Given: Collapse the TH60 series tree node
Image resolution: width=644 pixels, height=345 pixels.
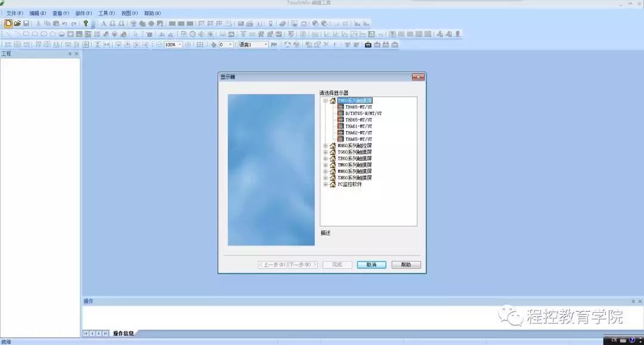Looking at the screenshot, I should pyautogui.click(x=326, y=101).
